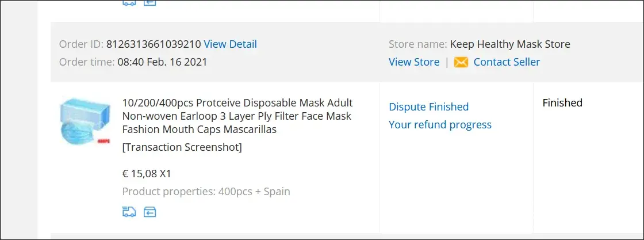Check Your refund progress
The width and height of the screenshot is (644, 240).
440,124
